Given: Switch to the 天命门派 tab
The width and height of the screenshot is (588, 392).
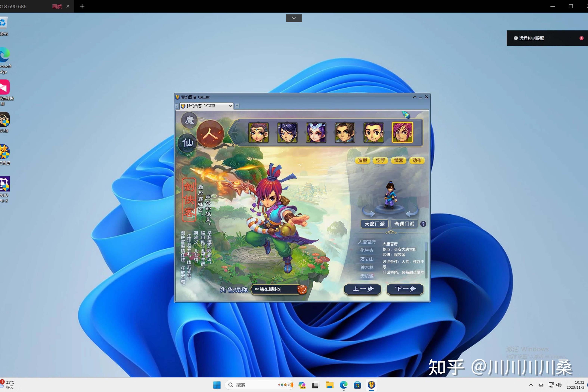Looking at the screenshot, I should (x=374, y=224).
